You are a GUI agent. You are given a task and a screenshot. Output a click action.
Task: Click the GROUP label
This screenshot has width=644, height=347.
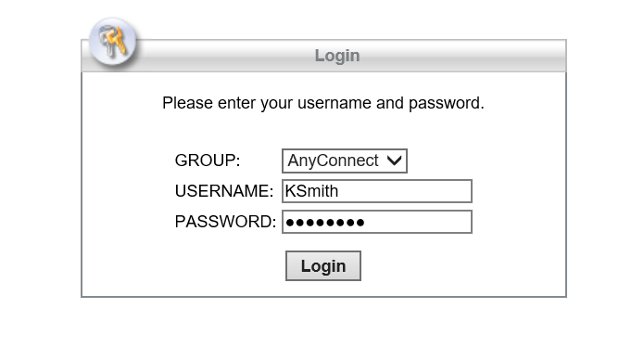(208, 161)
